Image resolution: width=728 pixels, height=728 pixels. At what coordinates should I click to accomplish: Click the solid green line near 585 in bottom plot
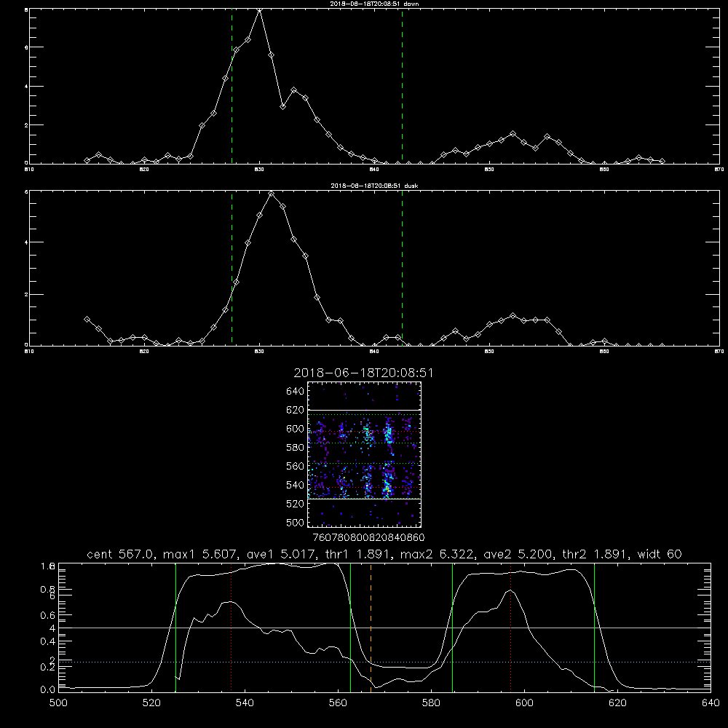(x=452, y=628)
